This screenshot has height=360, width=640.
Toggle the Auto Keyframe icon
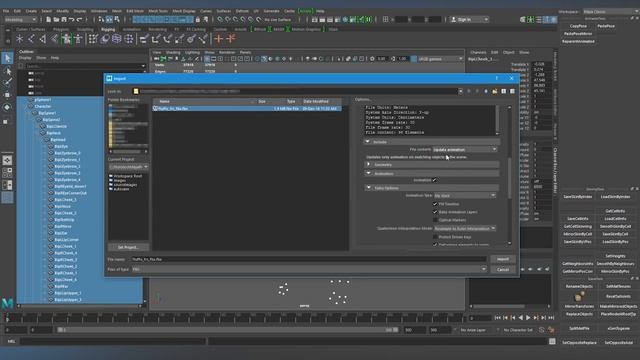pos(542,330)
